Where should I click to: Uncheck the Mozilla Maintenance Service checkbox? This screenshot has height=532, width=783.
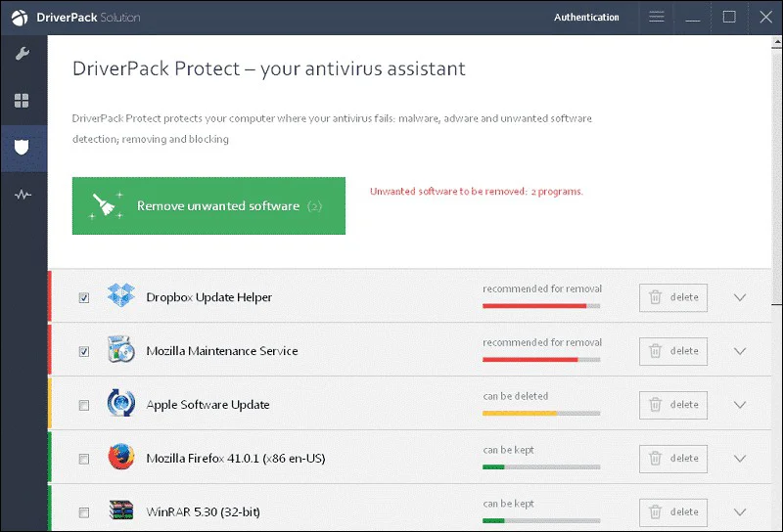click(x=84, y=351)
